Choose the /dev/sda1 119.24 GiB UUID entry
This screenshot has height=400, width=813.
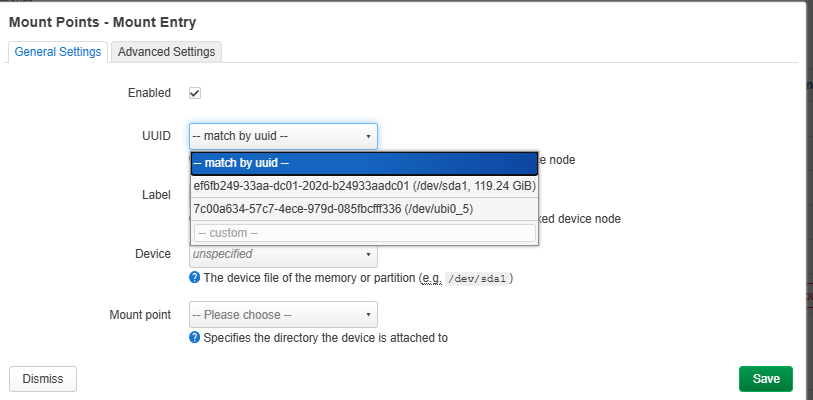coord(364,186)
